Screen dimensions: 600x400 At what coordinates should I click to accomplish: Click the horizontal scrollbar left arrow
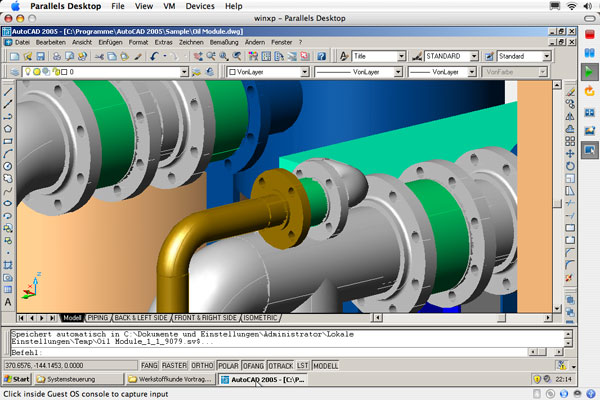tap(378, 318)
